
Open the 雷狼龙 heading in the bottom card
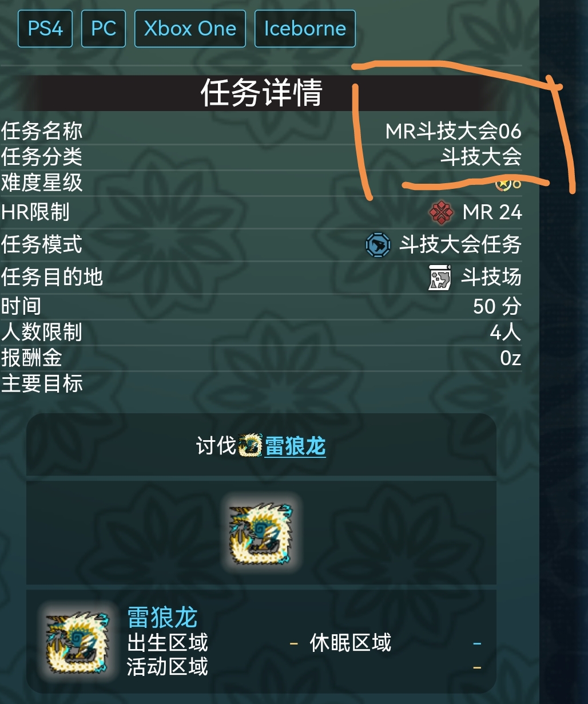(x=162, y=618)
